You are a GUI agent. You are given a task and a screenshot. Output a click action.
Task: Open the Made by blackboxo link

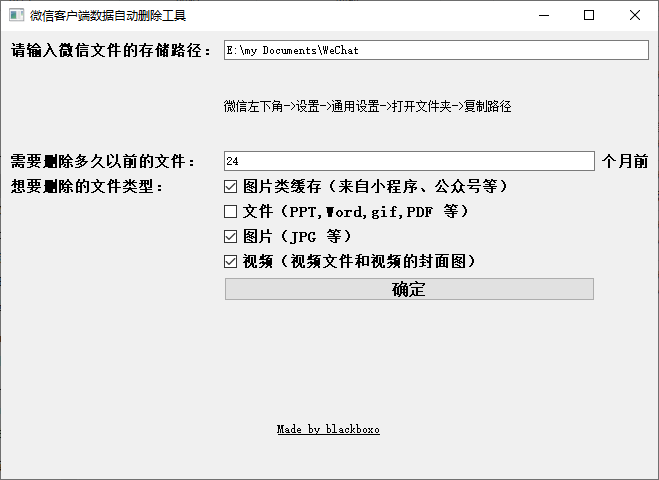328,429
